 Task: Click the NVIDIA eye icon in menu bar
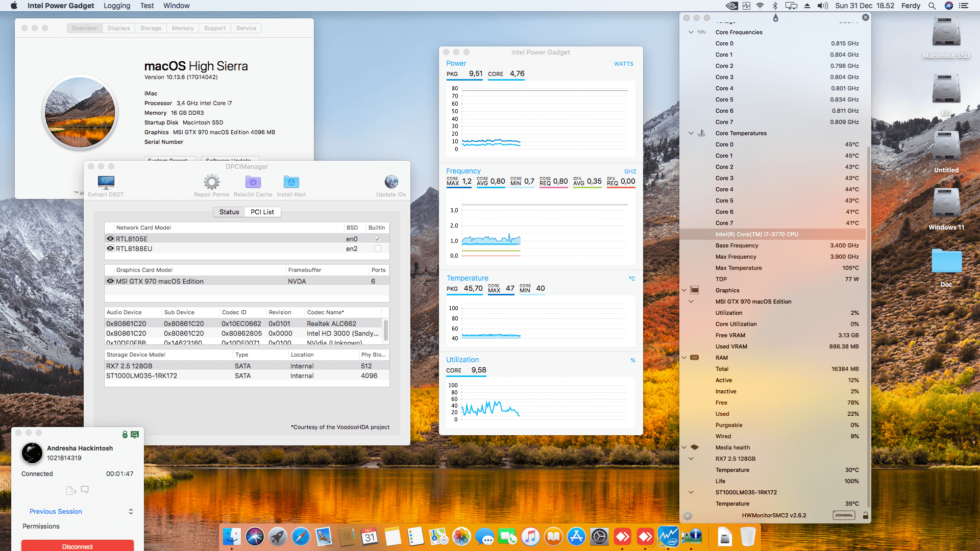click(731, 6)
